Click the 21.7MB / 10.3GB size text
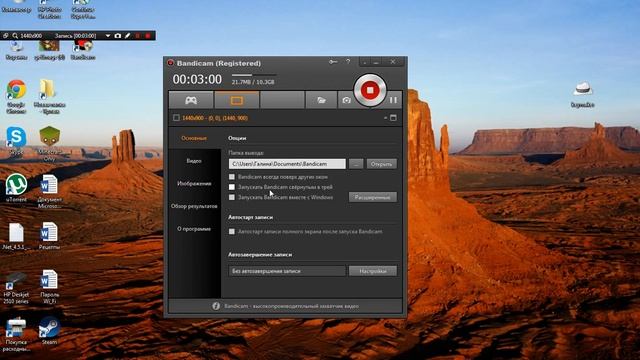Viewport: 640px width, 360px height. pos(253,82)
